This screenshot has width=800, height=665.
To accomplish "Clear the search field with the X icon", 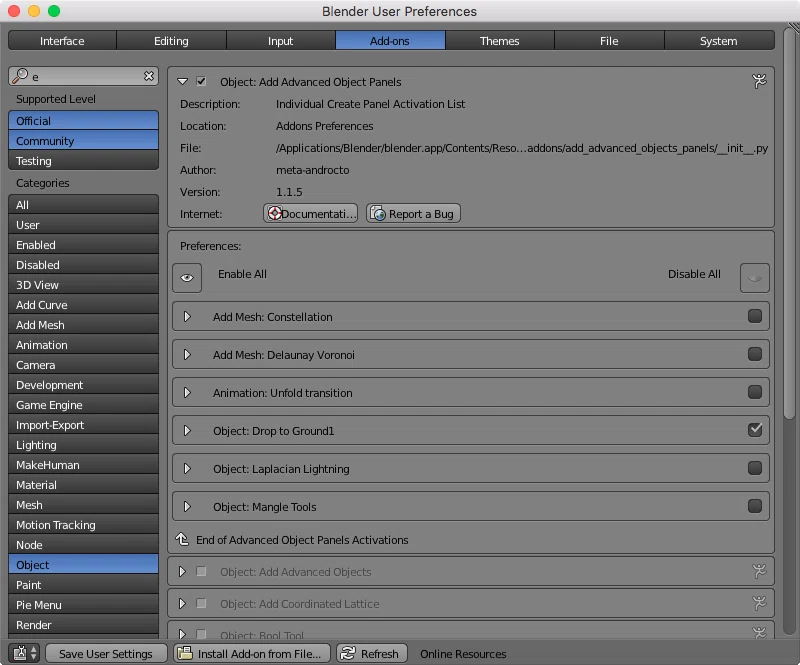I will pyautogui.click(x=148, y=76).
